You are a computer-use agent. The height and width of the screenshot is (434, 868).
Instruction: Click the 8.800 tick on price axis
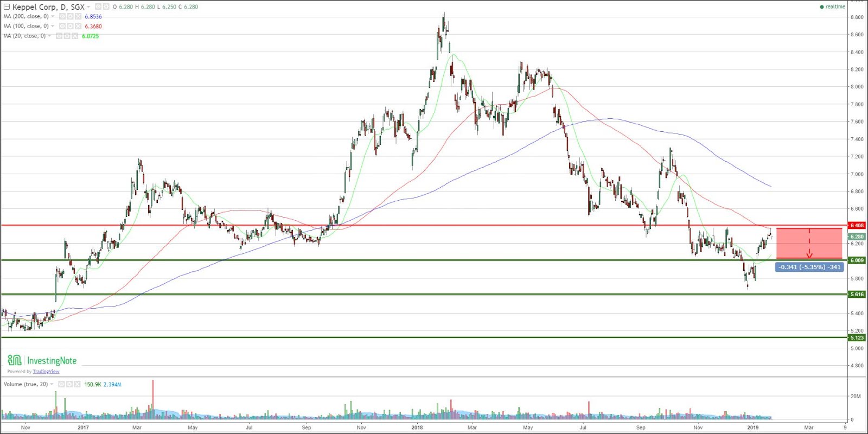point(857,17)
